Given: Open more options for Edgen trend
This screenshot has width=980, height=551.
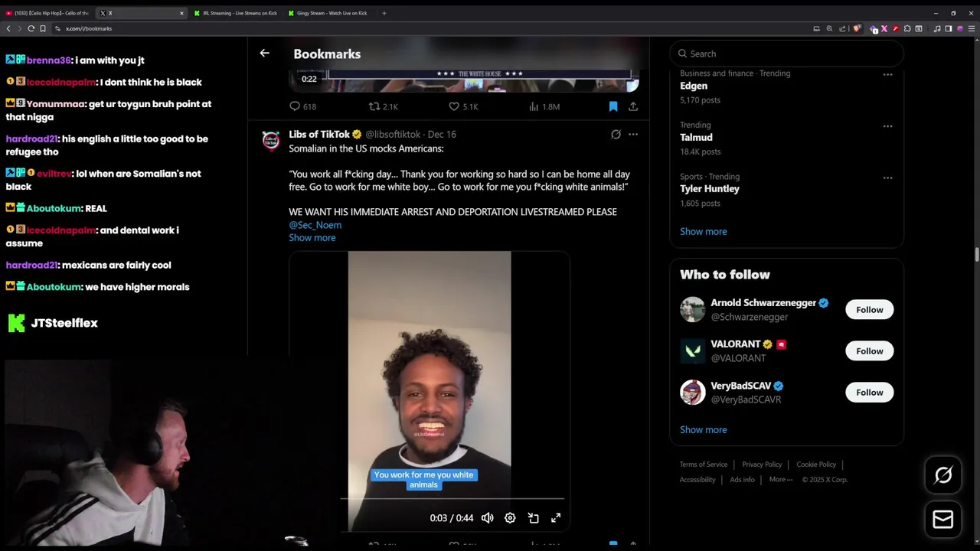Looking at the screenshot, I should pos(887,74).
